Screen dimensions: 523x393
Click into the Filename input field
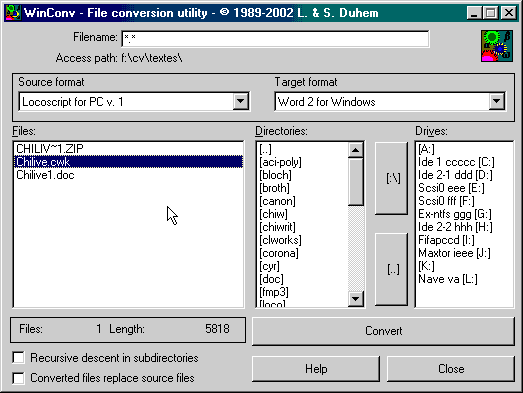tap(275, 39)
